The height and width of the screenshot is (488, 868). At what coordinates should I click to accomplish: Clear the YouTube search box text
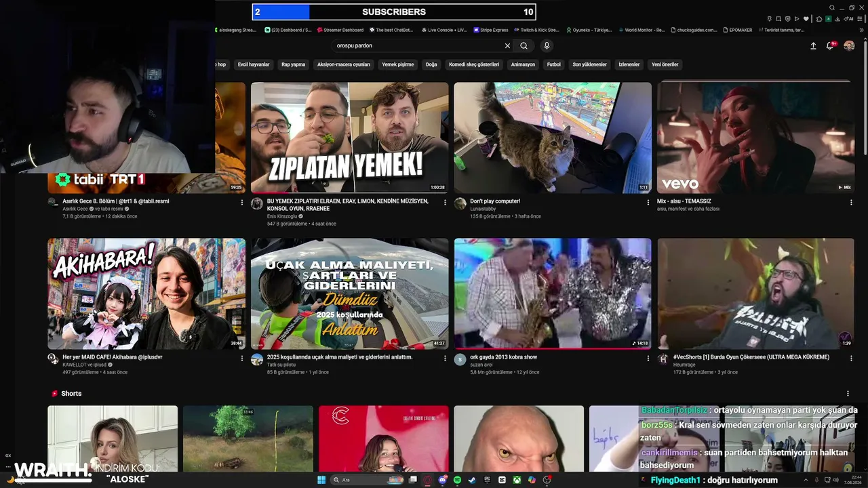[x=507, y=45]
